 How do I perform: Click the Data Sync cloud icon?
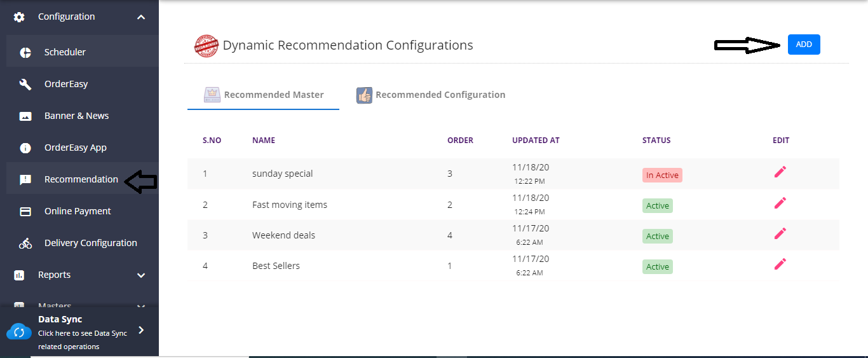[x=18, y=331]
